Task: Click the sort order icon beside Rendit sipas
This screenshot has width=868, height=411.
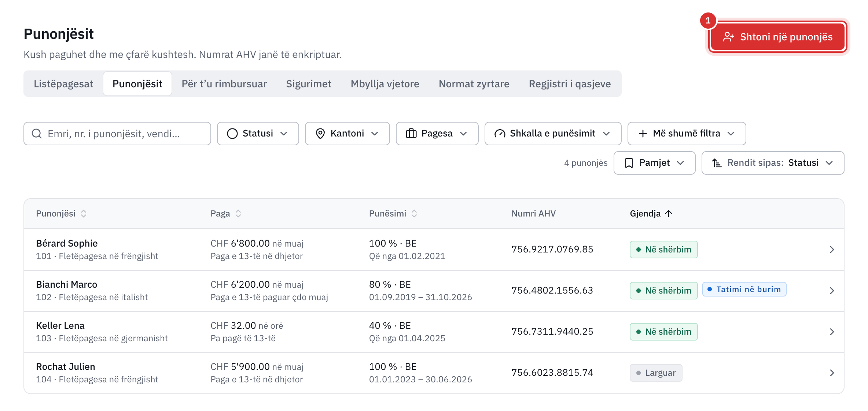Action: [717, 163]
